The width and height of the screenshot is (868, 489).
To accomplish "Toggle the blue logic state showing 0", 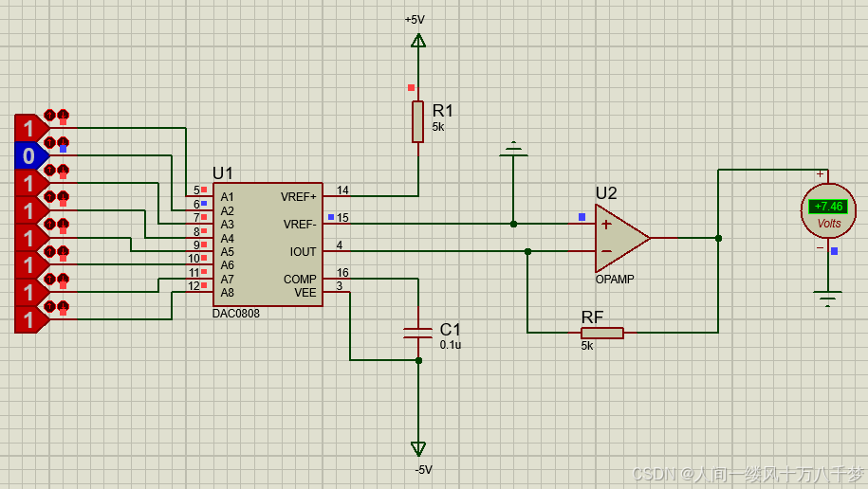I will [30, 156].
